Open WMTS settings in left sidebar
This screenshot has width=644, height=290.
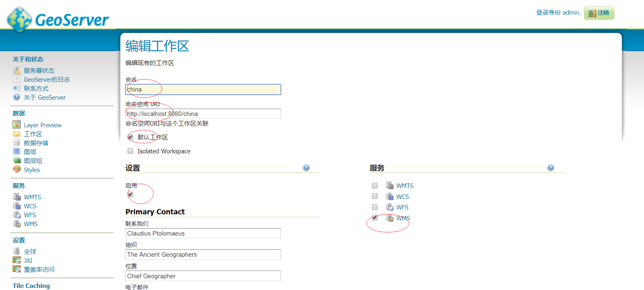[32, 197]
